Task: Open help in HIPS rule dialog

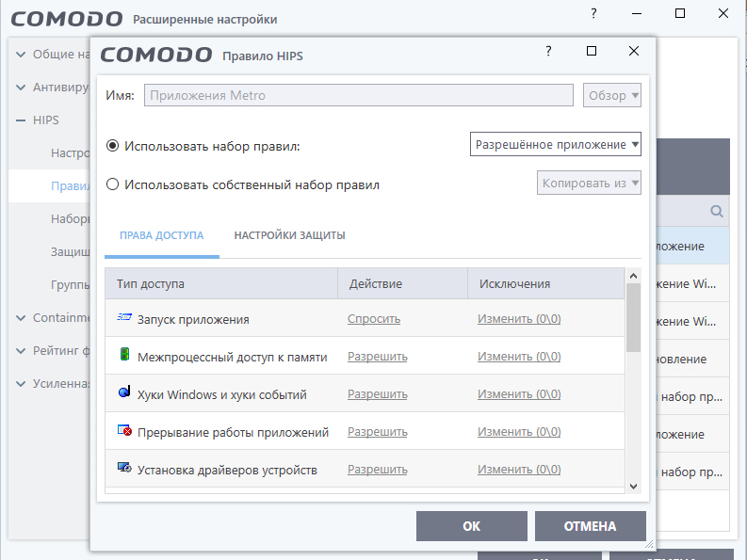Action: point(548,51)
